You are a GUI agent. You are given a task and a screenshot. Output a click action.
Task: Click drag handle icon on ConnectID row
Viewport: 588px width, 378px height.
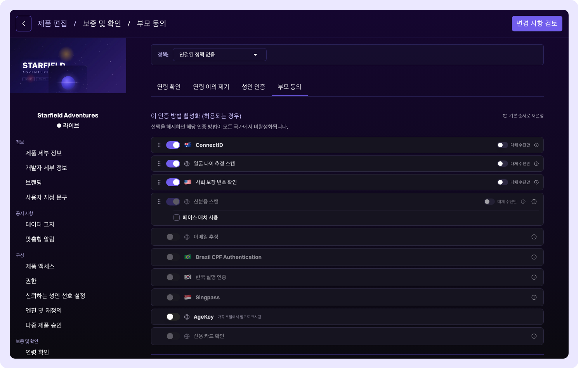[159, 145]
